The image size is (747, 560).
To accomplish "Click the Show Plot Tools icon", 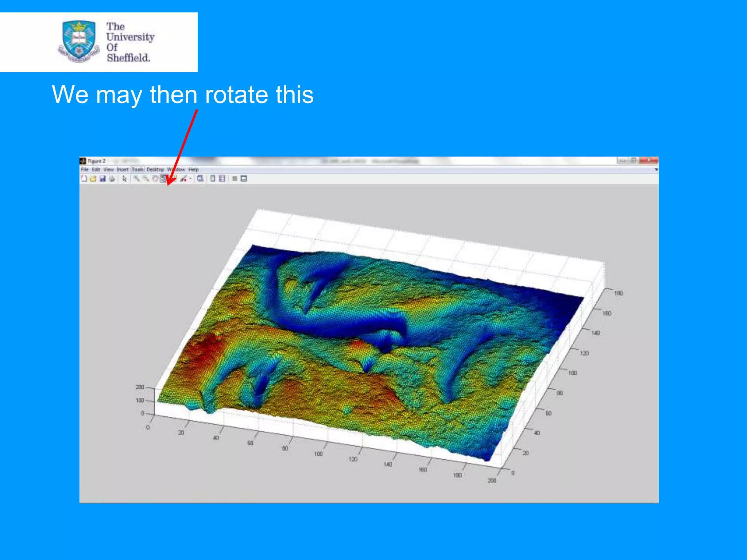I will point(244,178).
